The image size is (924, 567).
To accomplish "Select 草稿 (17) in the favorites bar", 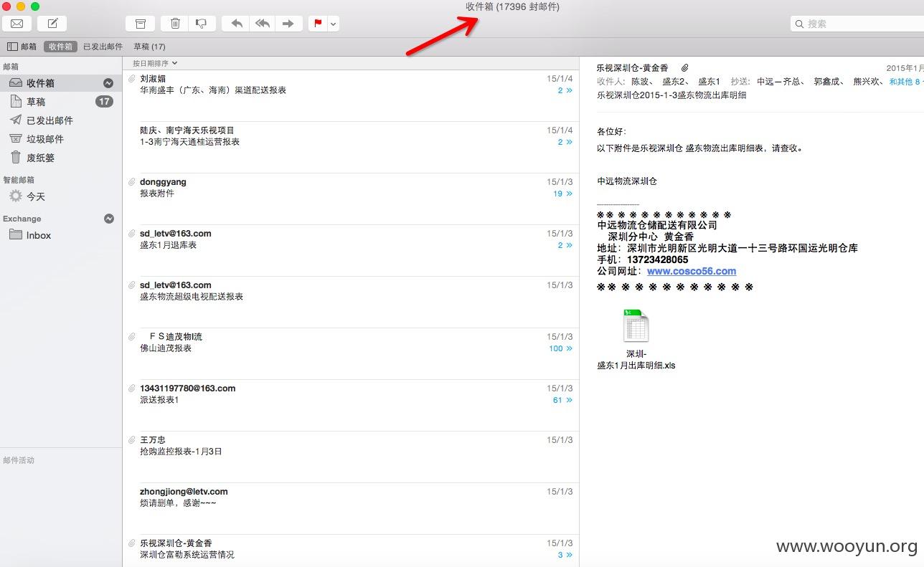I will [x=149, y=47].
